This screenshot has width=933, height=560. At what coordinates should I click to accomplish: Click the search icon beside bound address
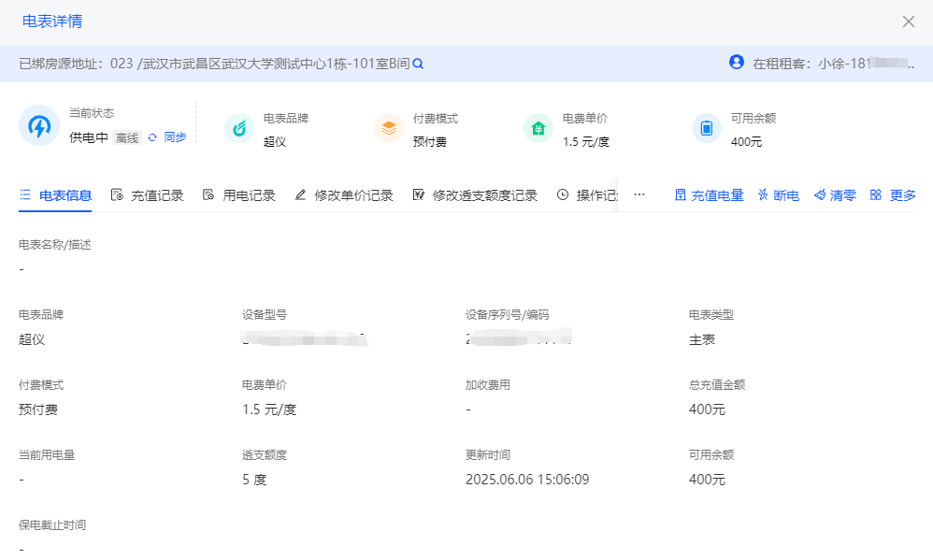pos(419,64)
